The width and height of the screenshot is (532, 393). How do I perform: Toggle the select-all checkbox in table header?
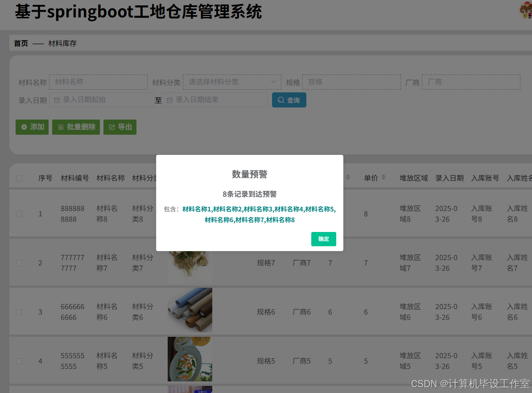click(19, 178)
